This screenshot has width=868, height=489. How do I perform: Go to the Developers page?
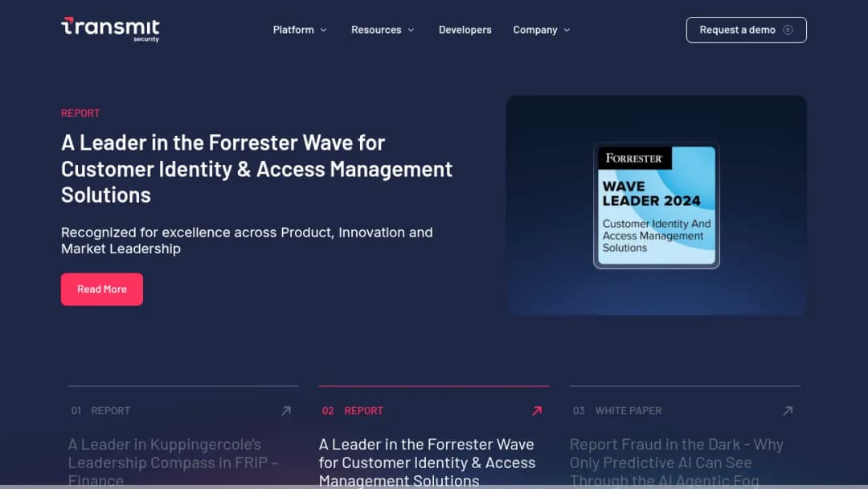tap(465, 30)
